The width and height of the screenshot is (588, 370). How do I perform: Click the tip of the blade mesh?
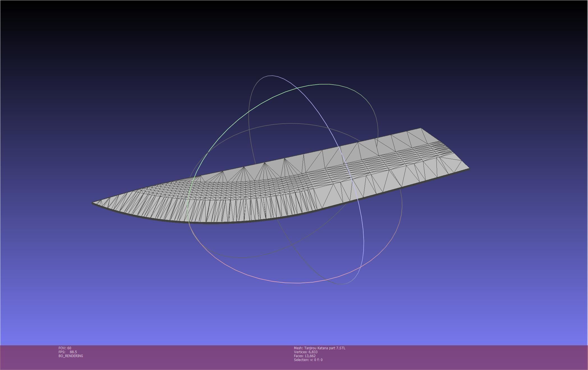[94, 203]
